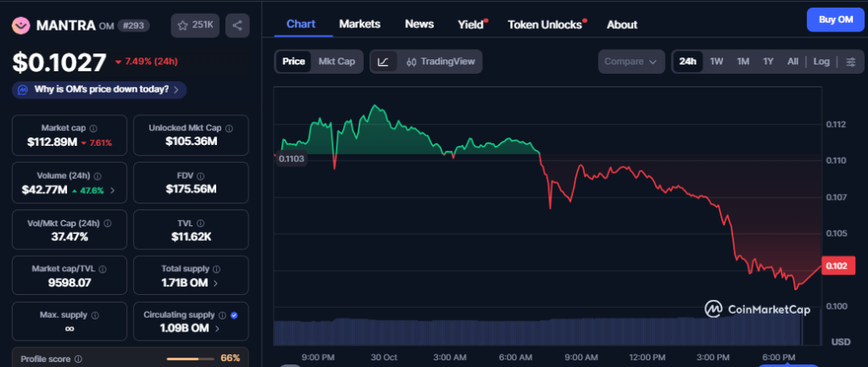Click info icon next to Market cap

[93, 129]
